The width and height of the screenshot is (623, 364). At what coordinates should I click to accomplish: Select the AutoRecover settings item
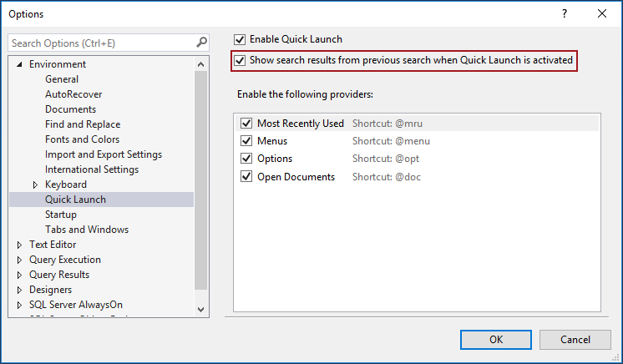pyautogui.click(x=73, y=94)
